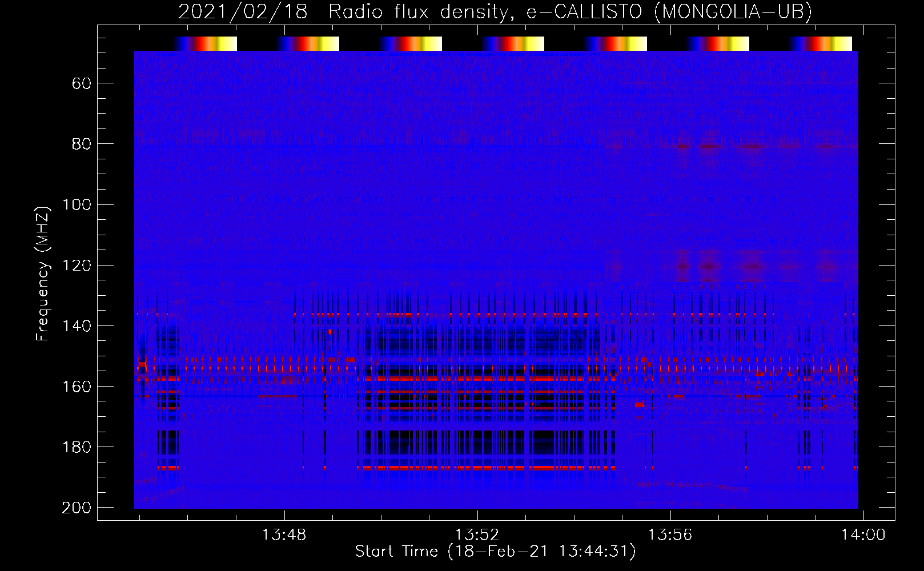Click the 14:00 time tick label

coord(863,534)
